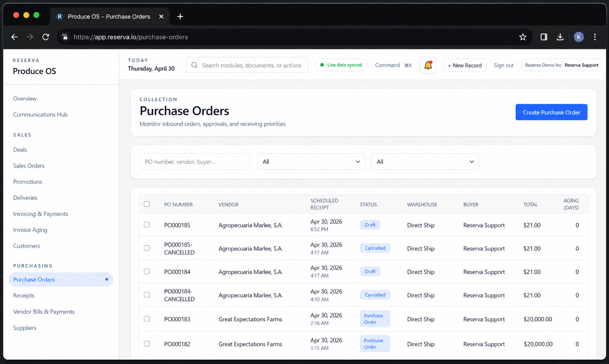This screenshot has width=609, height=364.
Task: Click the browser address bar
Action: point(295,37)
